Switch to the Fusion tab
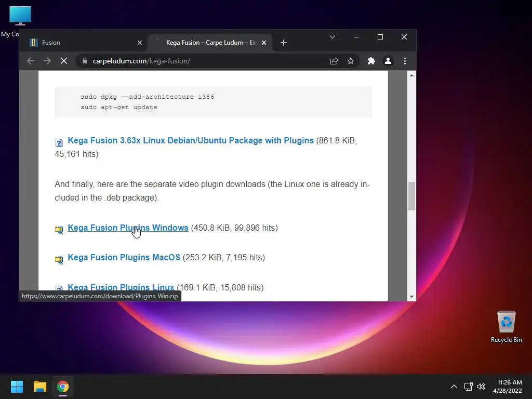532x399 pixels. [84, 43]
